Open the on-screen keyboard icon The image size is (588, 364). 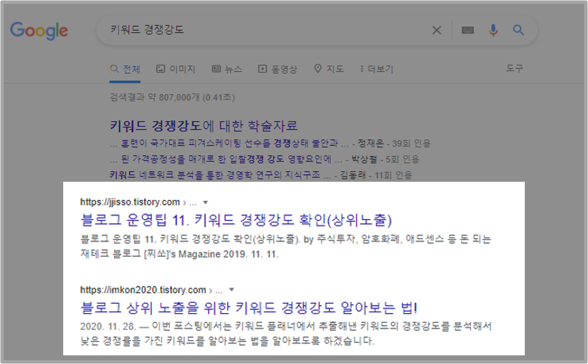tap(468, 31)
